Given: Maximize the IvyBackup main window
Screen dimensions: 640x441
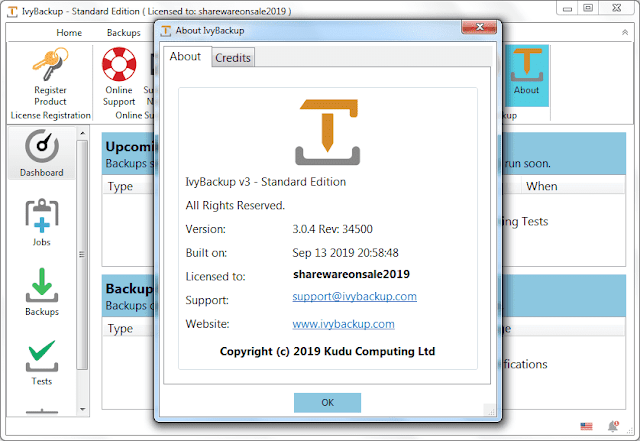Looking at the screenshot, I should [588, 8].
